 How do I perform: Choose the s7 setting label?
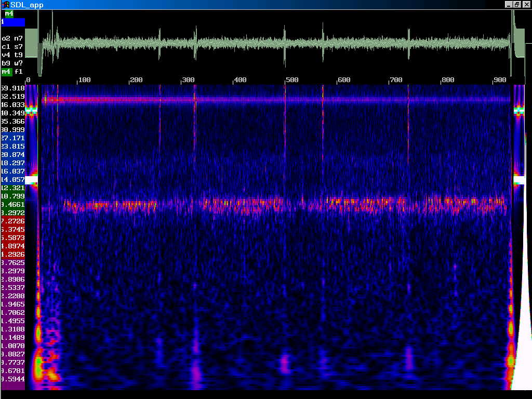[x=19, y=47]
